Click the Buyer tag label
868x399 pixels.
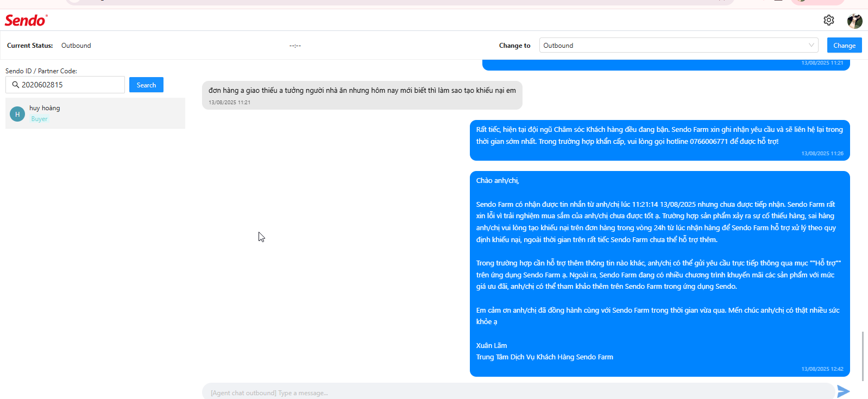39,119
